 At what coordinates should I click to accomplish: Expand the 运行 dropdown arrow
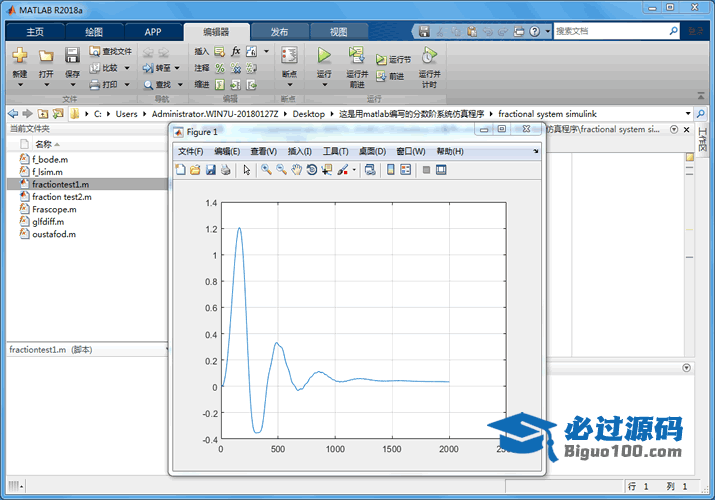[x=324, y=85]
